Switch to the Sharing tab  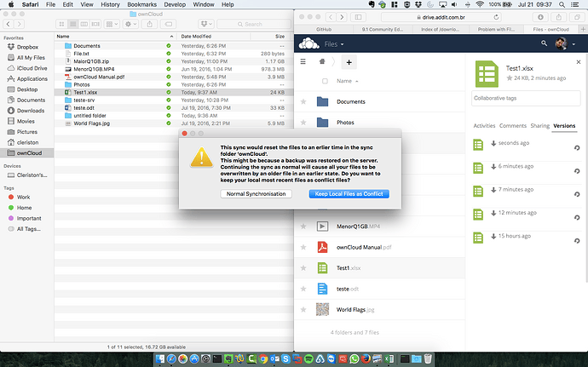pyautogui.click(x=539, y=125)
